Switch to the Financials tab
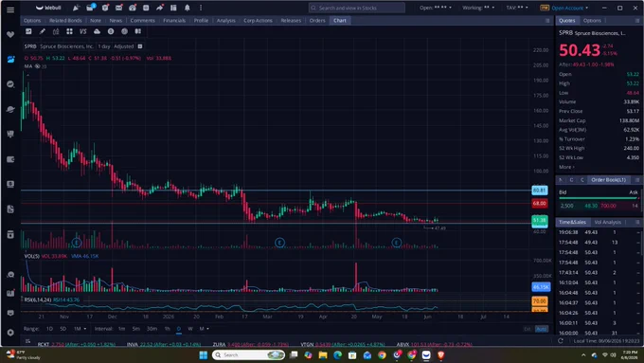The width and height of the screenshot is (644, 363). pyautogui.click(x=174, y=21)
